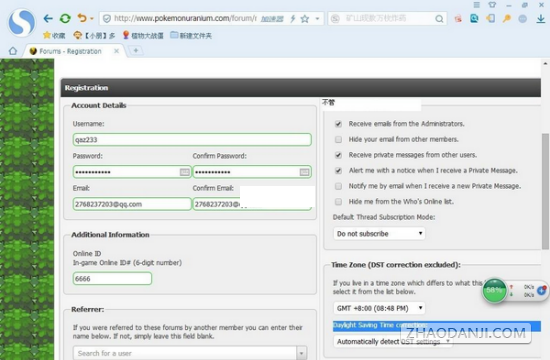The width and height of the screenshot is (550, 360).
Task: Click scroll up arrow of scrollbar
Action: pos(545,64)
